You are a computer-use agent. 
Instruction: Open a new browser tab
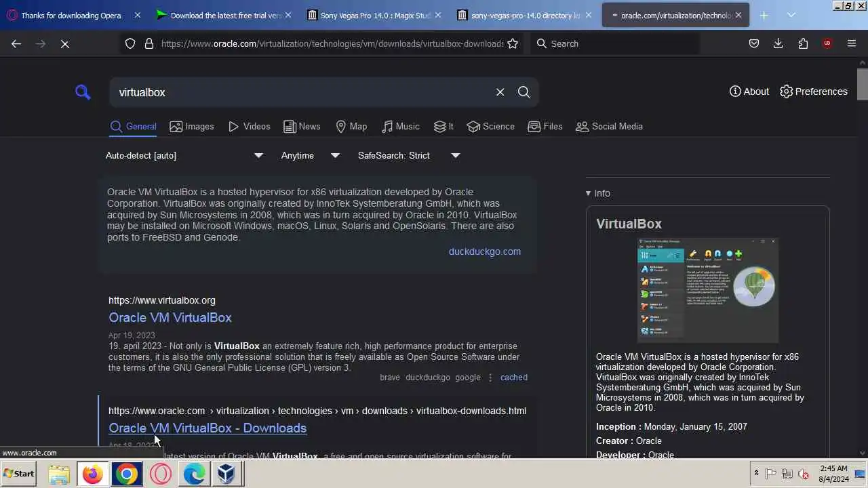point(764,15)
